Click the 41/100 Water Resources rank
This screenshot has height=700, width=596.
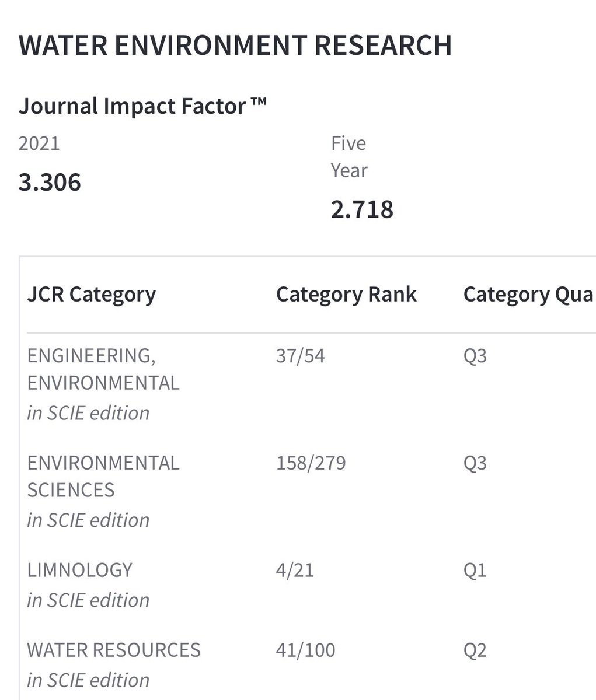coord(306,650)
